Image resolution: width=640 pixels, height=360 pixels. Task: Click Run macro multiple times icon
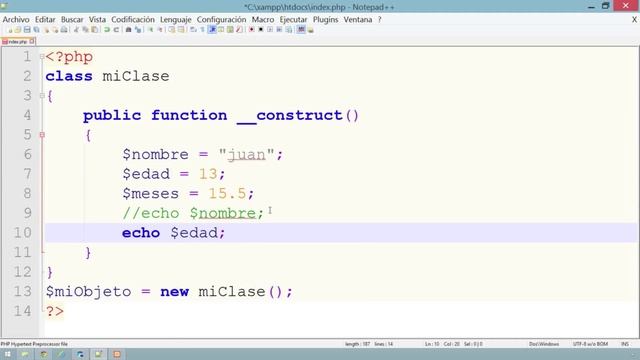279,30
